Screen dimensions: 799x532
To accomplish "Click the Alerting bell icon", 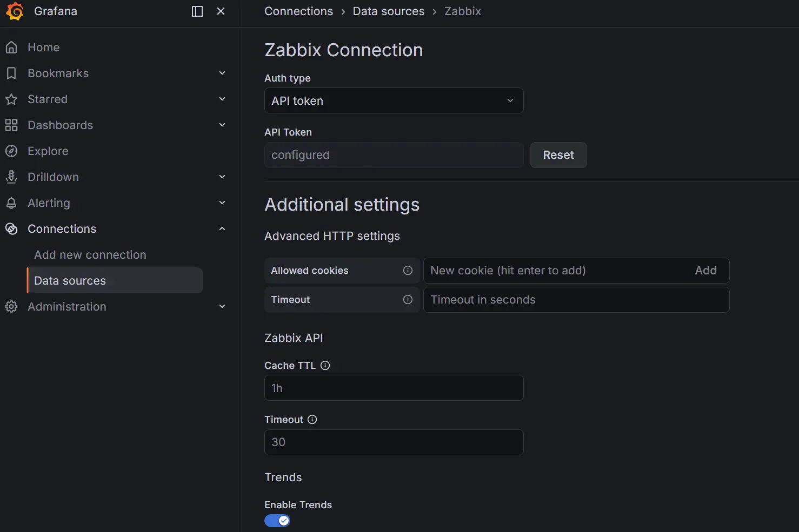I will click(11, 203).
